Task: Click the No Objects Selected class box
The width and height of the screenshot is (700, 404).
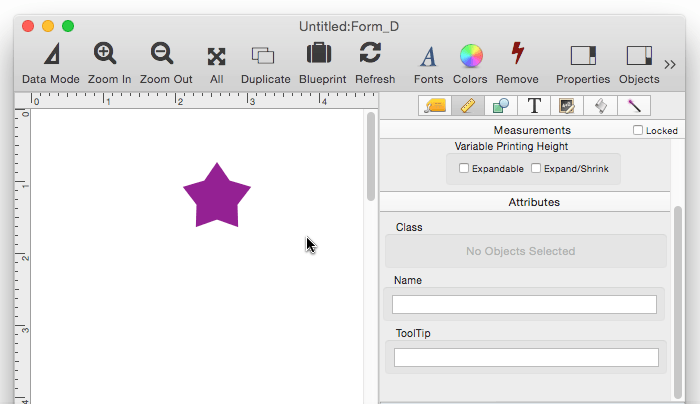Action: click(526, 251)
